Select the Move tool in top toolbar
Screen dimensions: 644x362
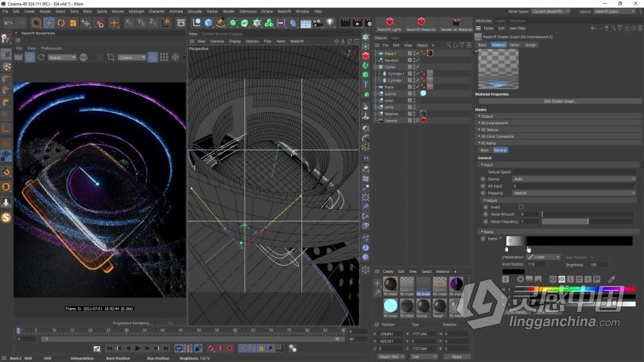[x=48, y=23]
